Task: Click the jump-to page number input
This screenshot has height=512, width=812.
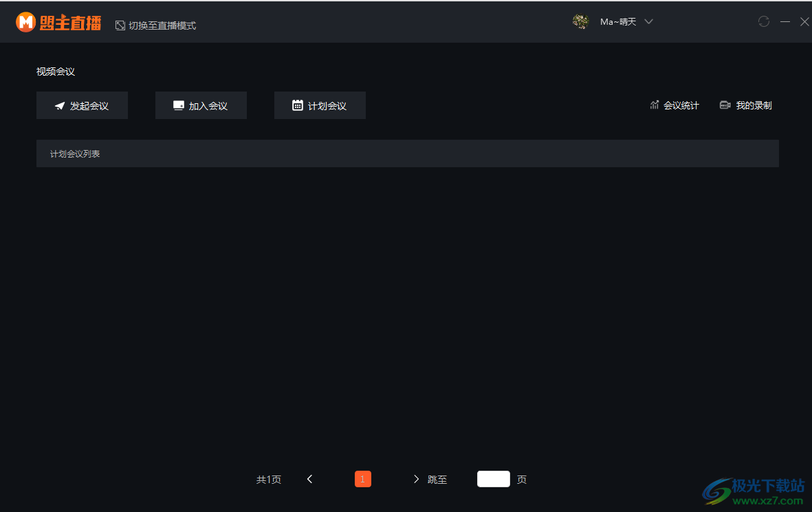Action: (494, 479)
